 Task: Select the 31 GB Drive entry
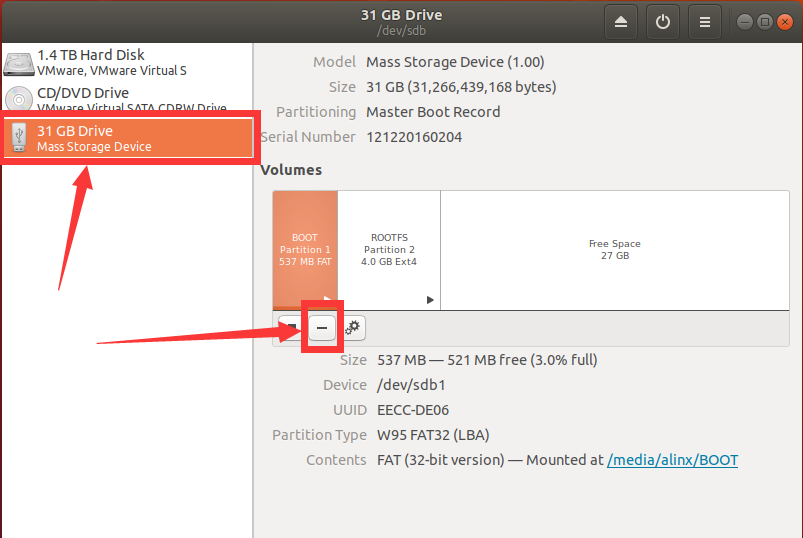[128, 138]
